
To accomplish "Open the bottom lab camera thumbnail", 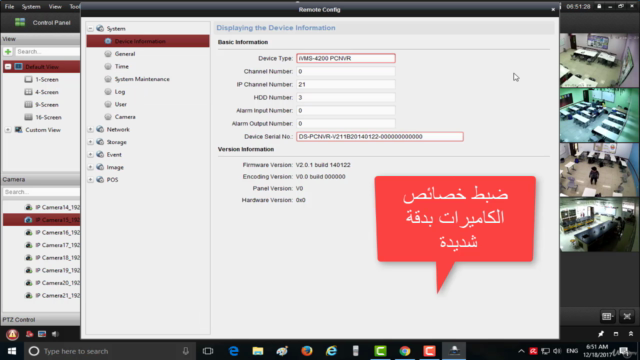I will click(599, 224).
